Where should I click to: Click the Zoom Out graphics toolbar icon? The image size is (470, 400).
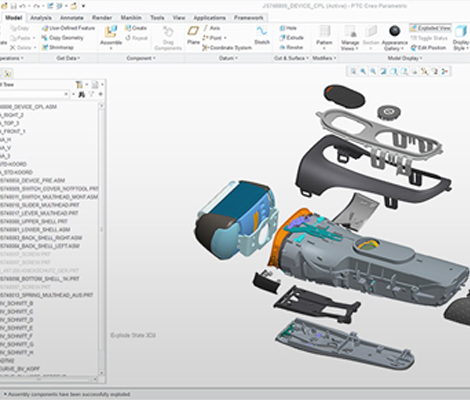tap(373, 71)
